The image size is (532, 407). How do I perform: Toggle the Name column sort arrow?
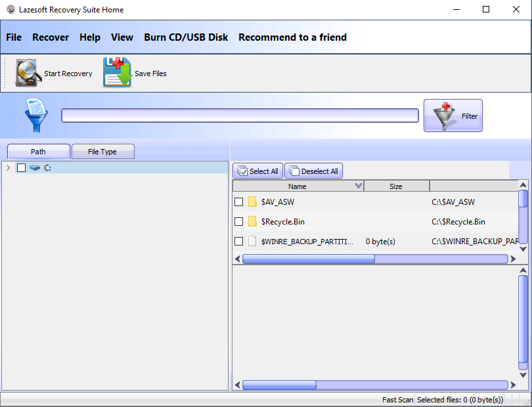point(359,186)
